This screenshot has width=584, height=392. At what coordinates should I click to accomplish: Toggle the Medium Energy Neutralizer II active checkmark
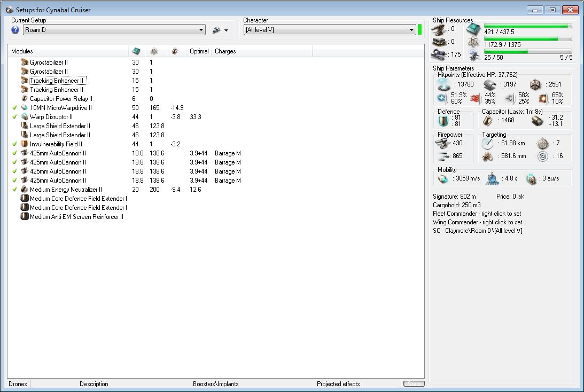14,189
